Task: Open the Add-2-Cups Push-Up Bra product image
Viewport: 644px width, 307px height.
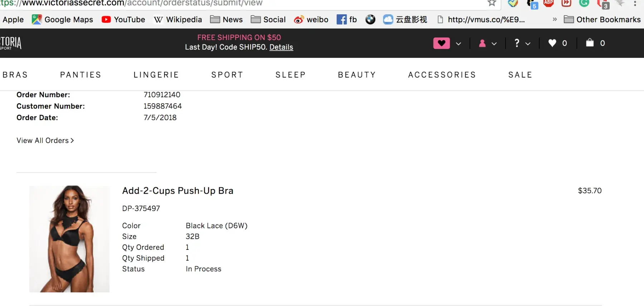Action: [69, 239]
